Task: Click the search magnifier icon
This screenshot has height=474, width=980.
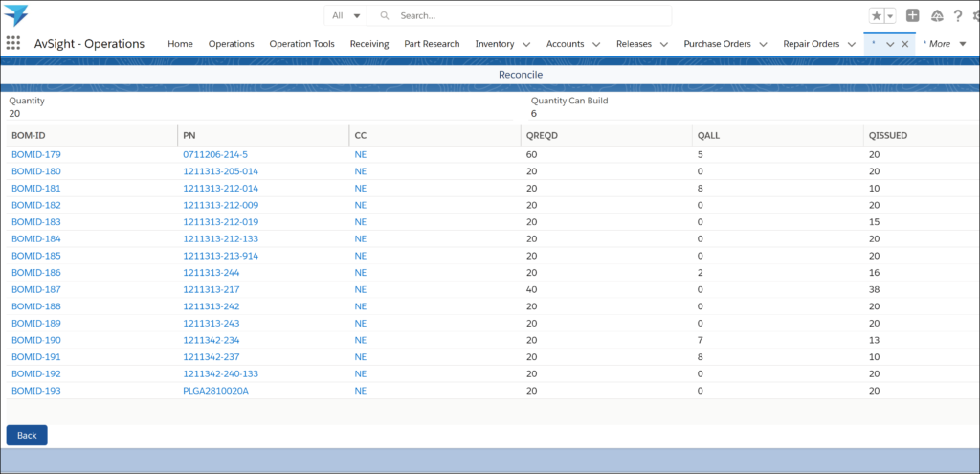Action: tap(385, 15)
